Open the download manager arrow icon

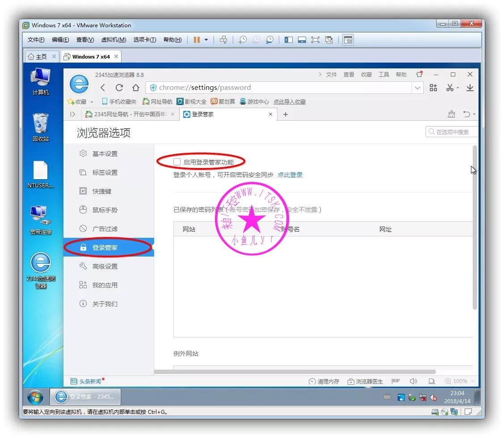pyautogui.click(x=470, y=88)
